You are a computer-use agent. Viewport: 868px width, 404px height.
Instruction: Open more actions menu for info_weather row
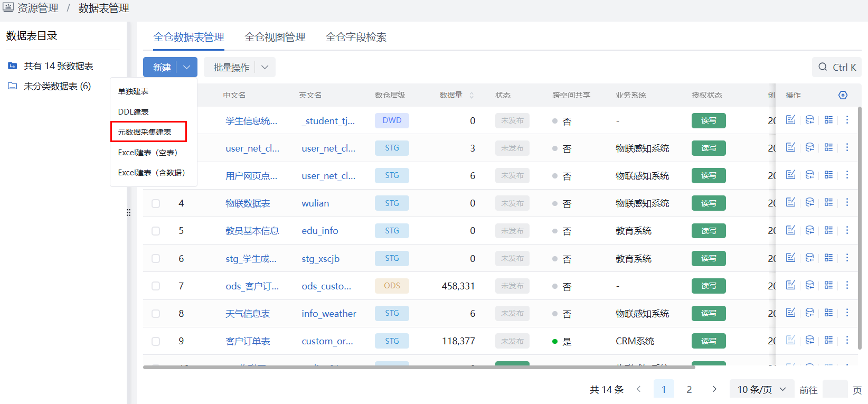click(847, 313)
